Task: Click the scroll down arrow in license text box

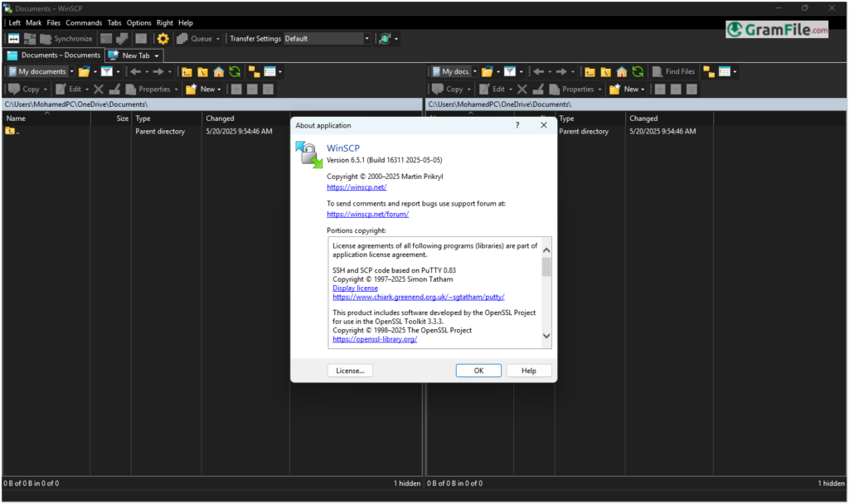Action: pyautogui.click(x=546, y=336)
